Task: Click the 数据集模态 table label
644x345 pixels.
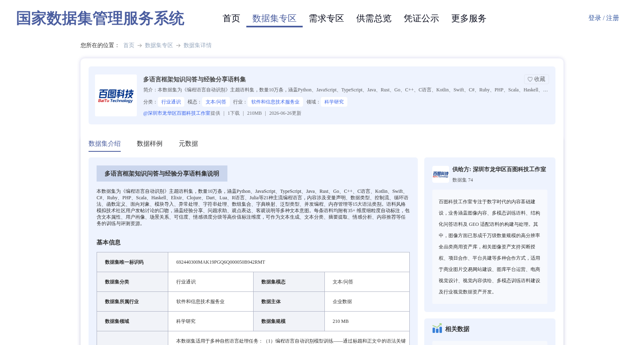Action: click(273, 282)
